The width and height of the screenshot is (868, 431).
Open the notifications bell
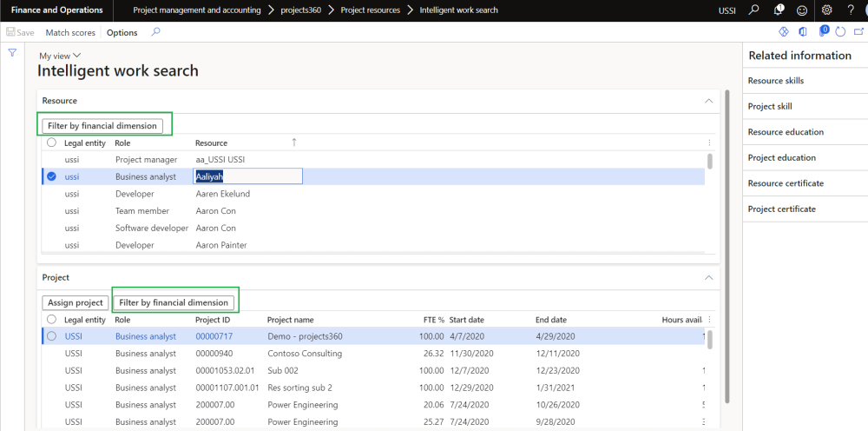coord(778,10)
